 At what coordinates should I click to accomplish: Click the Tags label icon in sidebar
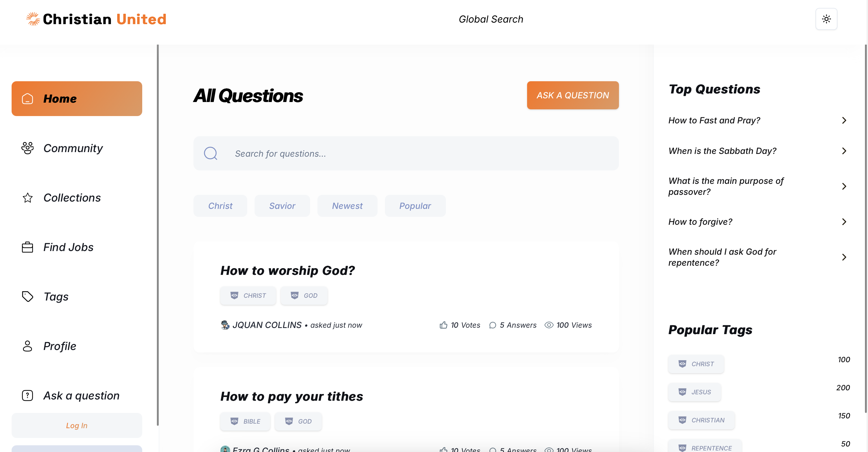click(x=27, y=297)
